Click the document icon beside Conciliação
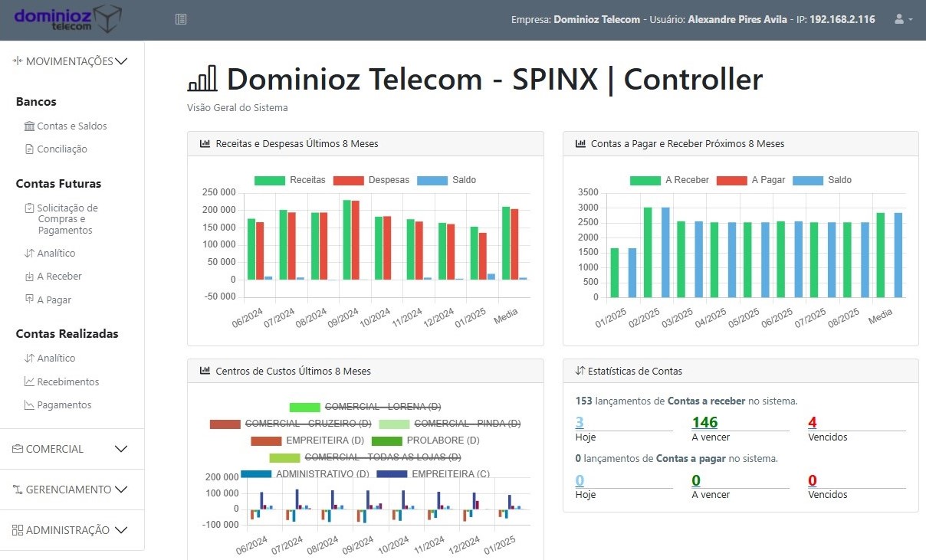Image resolution: width=926 pixels, height=560 pixels. (x=29, y=149)
